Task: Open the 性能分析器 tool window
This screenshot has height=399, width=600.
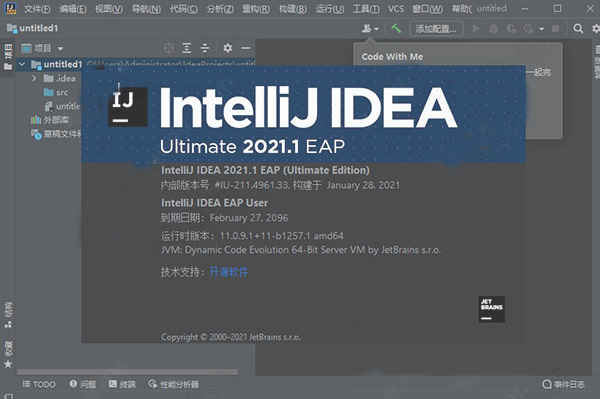Action: [173, 384]
